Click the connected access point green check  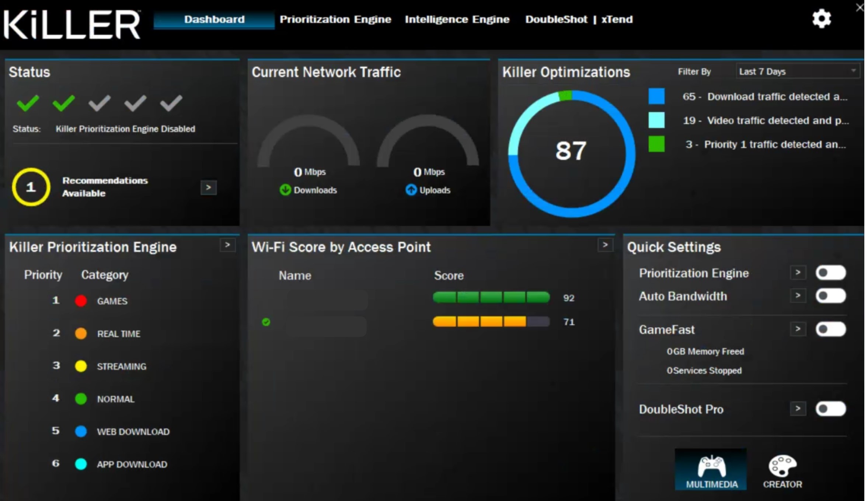[x=266, y=322]
